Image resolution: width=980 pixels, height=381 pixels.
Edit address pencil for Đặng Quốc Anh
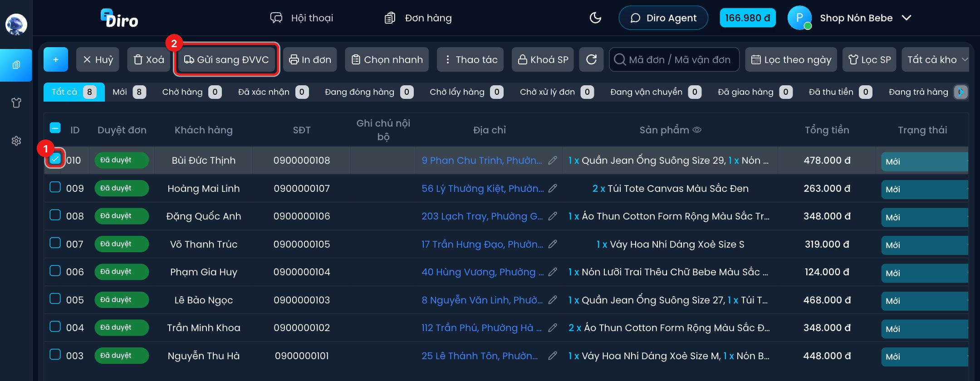(x=553, y=216)
